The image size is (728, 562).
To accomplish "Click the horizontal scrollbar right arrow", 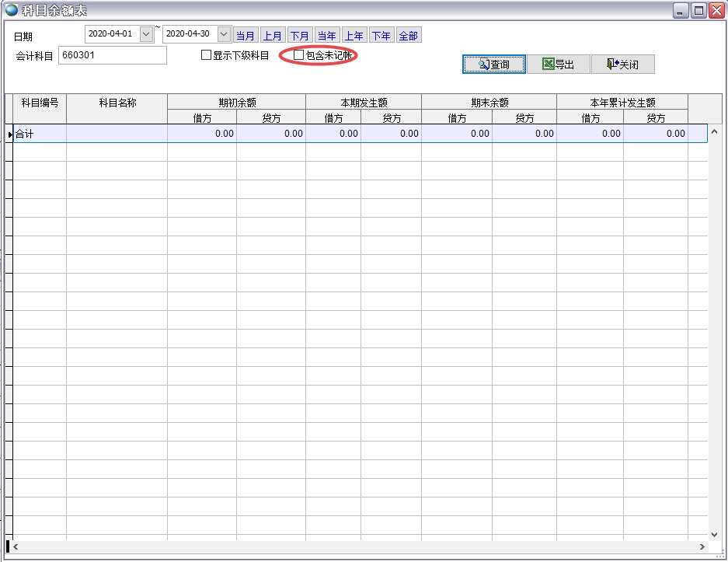I will point(702,546).
